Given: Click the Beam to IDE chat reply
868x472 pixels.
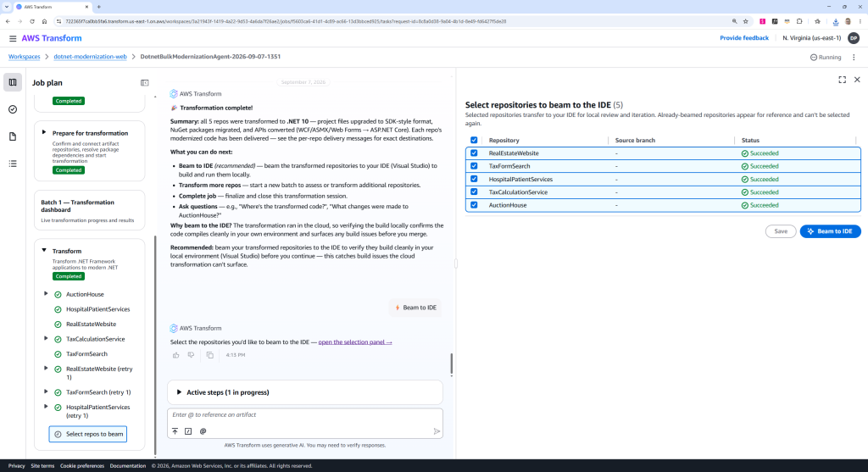Looking at the screenshot, I should pos(415,308).
